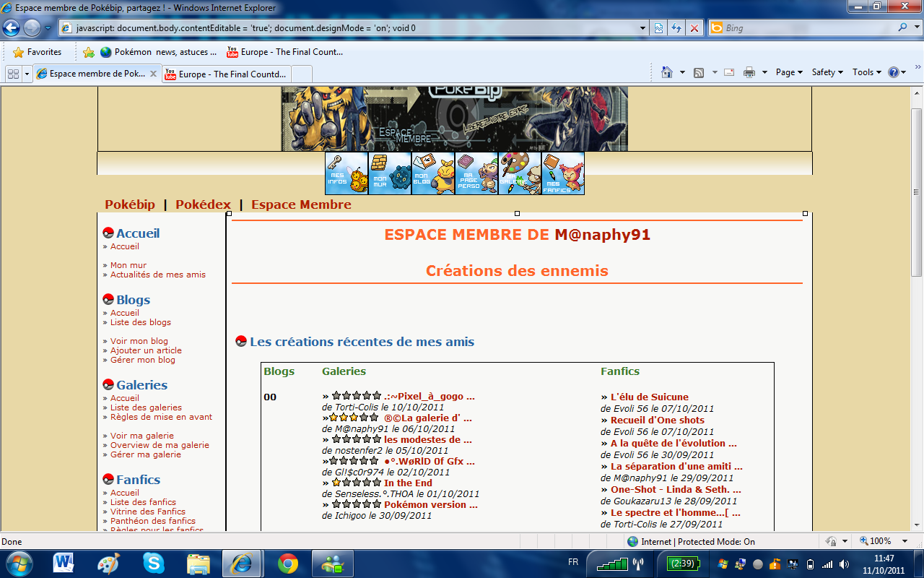Screen dimensions: 924x578
Task: Open the Tools menu dropdown
Action: coord(867,72)
